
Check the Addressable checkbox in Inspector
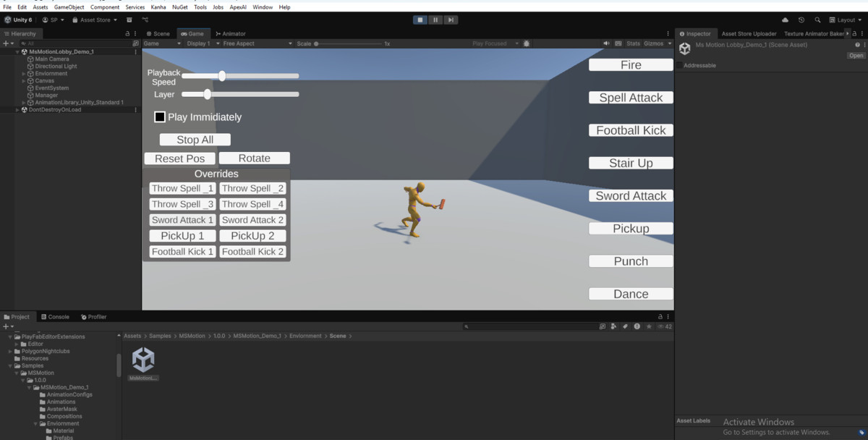click(x=680, y=65)
